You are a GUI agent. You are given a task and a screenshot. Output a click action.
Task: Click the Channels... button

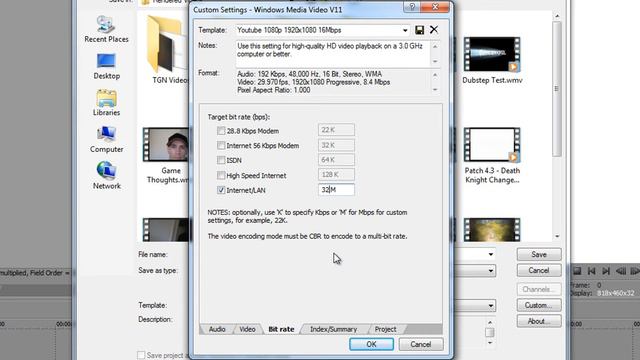(539, 289)
